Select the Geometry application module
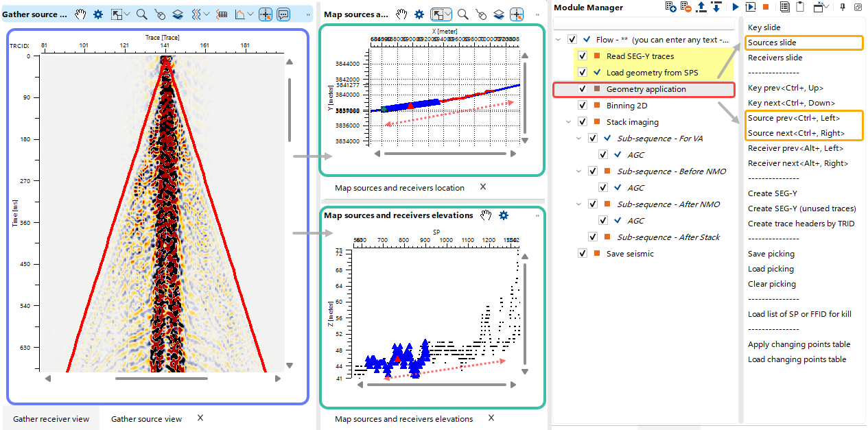This screenshot has height=430, width=868. click(648, 88)
